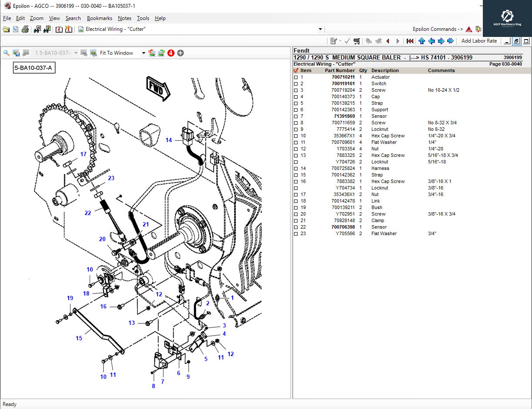Viewport: 532px width, 409px height.
Task: Click the open folder icon in the toolbar
Action: [6, 29]
